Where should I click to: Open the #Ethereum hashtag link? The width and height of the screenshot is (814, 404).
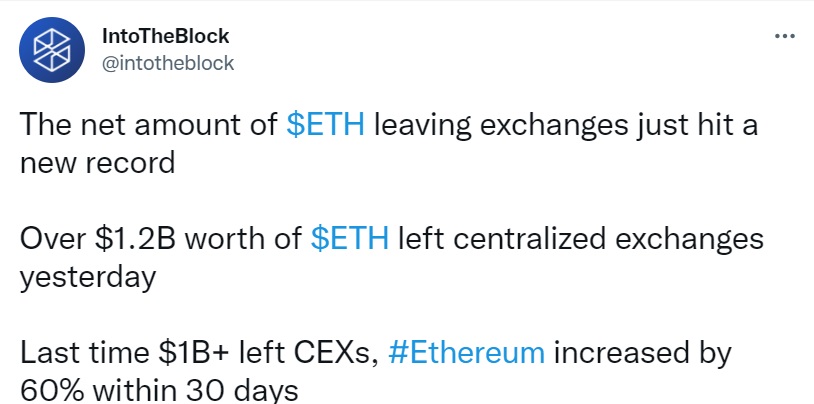(466, 352)
